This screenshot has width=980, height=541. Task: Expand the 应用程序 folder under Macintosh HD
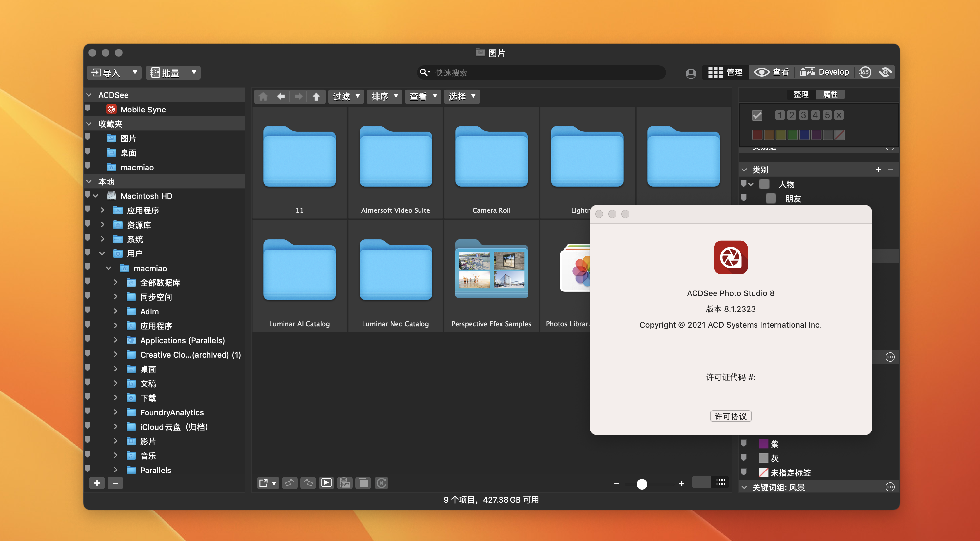coord(102,210)
